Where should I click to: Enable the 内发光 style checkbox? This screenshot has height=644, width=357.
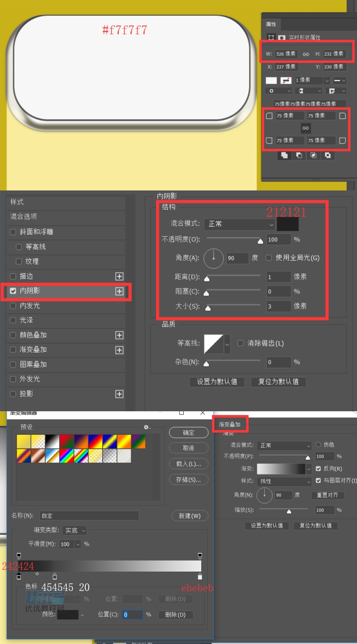pyautogui.click(x=13, y=305)
